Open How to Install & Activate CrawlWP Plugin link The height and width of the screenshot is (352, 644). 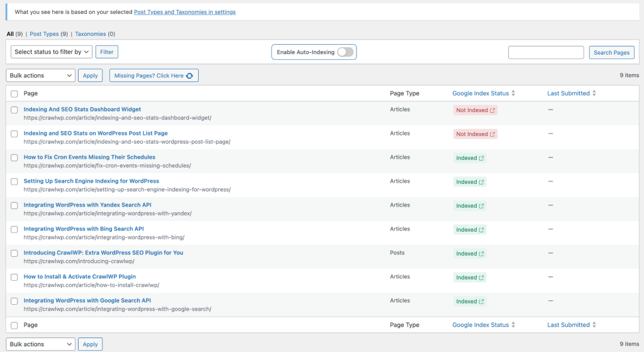coord(80,276)
